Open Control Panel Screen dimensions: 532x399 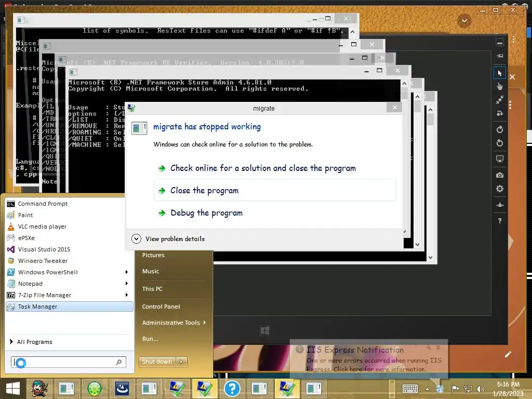pos(161,307)
